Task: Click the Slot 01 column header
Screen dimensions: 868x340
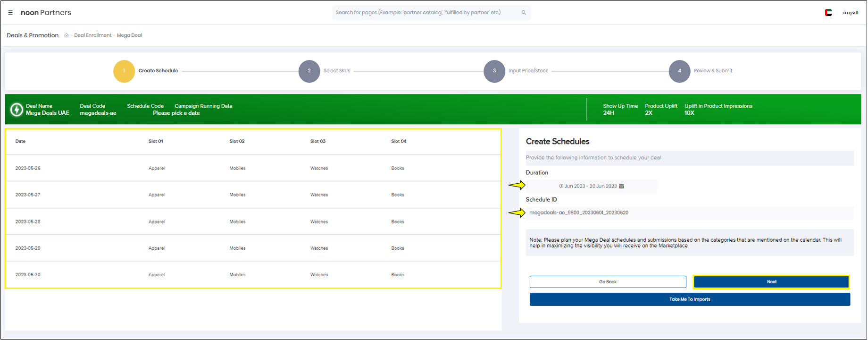Action: point(156,141)
